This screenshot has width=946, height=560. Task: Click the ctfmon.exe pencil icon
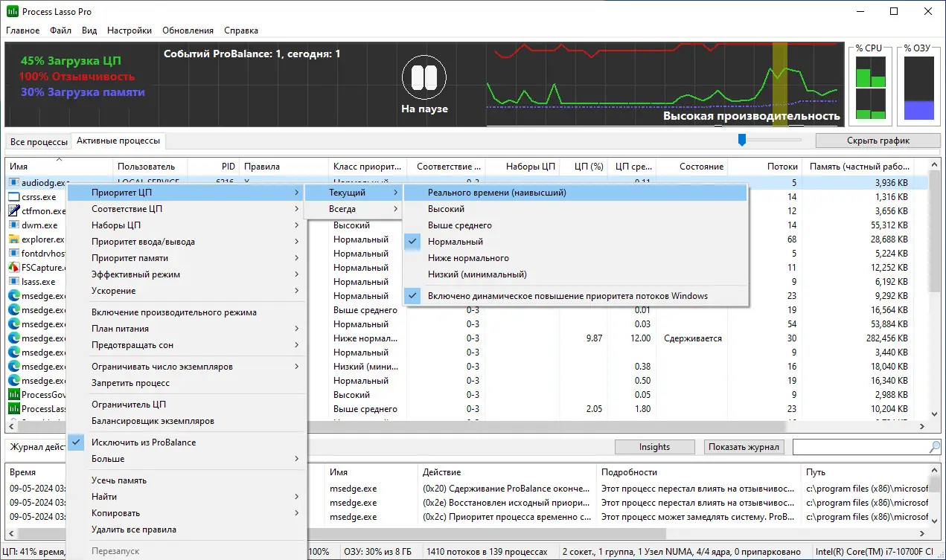tap(13, 211)
